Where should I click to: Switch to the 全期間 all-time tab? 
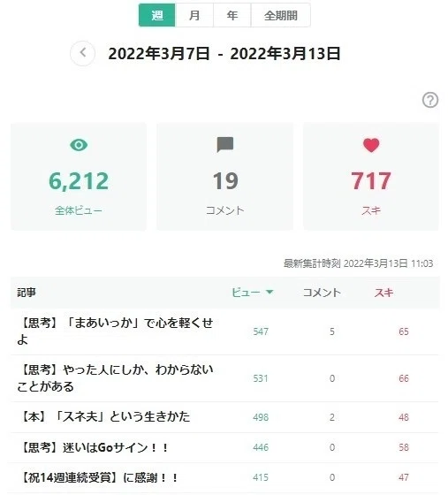(280, 15)
